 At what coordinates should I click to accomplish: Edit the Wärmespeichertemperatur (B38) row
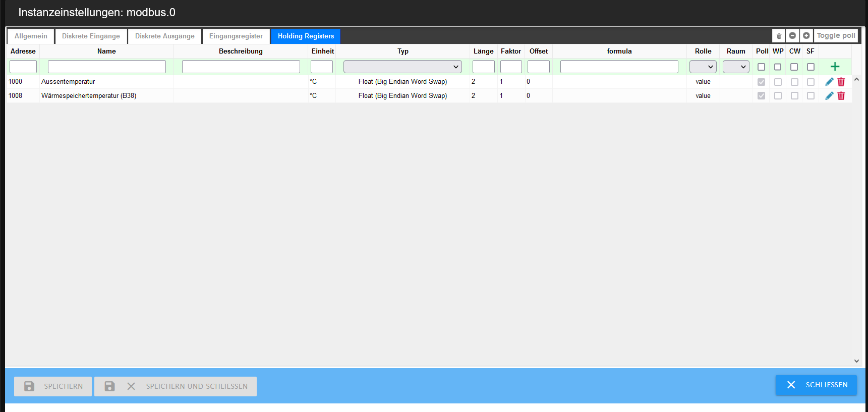tap(829, 96)
